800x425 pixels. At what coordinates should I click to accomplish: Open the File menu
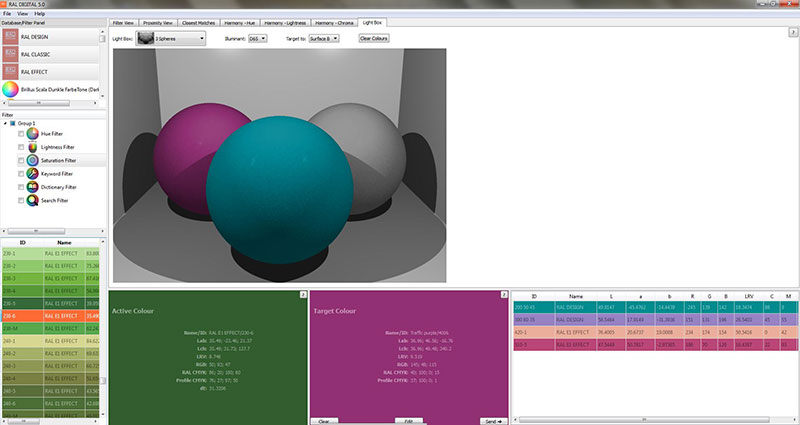coord(7,14)
